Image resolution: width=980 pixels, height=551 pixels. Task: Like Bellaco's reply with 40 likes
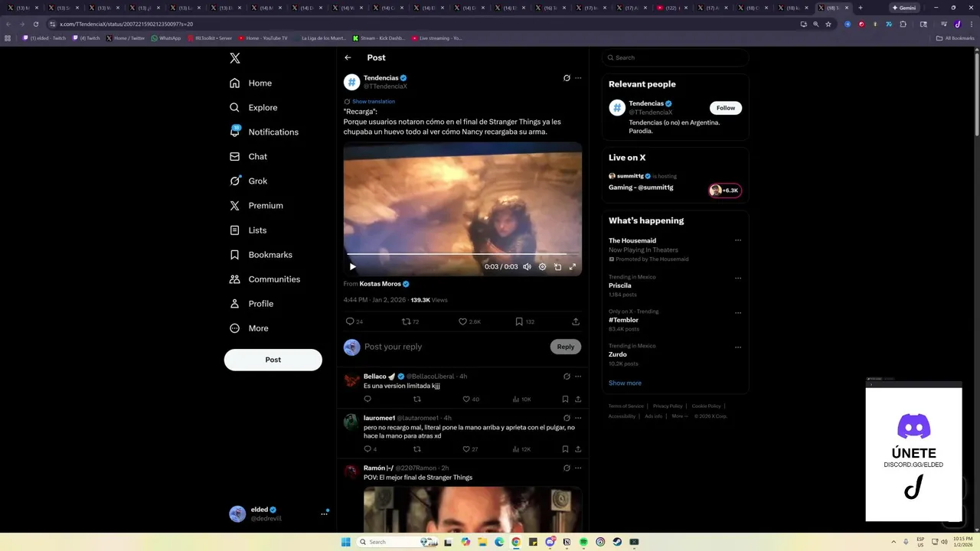tap(471, 399)
